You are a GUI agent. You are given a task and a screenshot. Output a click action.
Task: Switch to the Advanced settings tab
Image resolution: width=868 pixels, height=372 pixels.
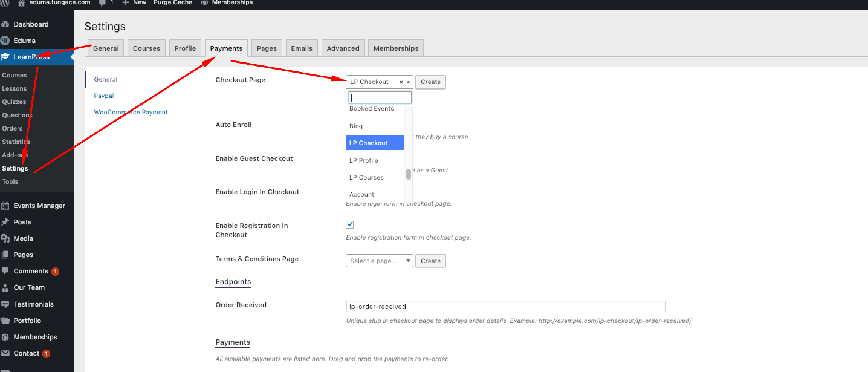[343, 48]
